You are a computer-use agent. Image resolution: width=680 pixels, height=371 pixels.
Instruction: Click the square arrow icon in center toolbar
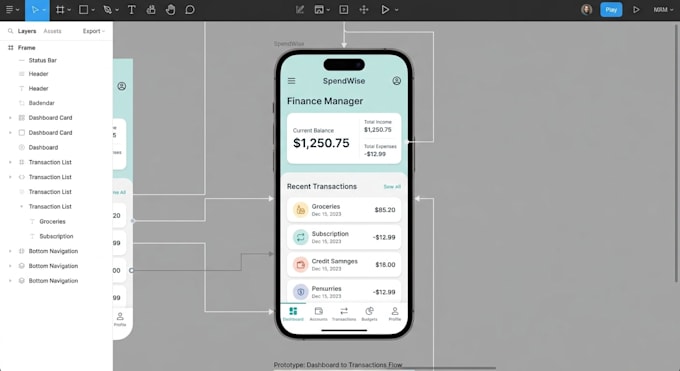coord(343,10)
